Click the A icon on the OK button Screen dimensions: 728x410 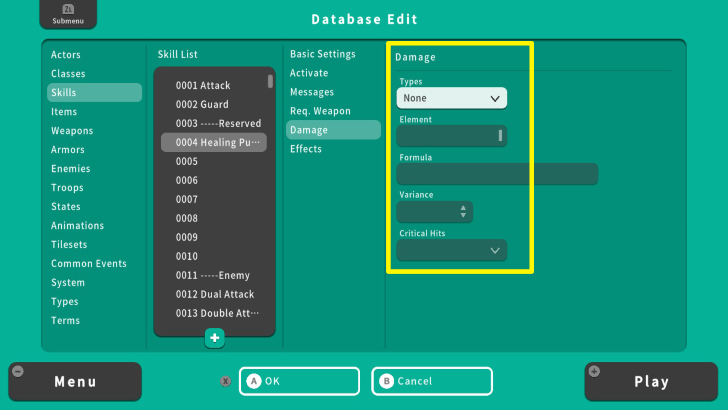click(254, 381)
